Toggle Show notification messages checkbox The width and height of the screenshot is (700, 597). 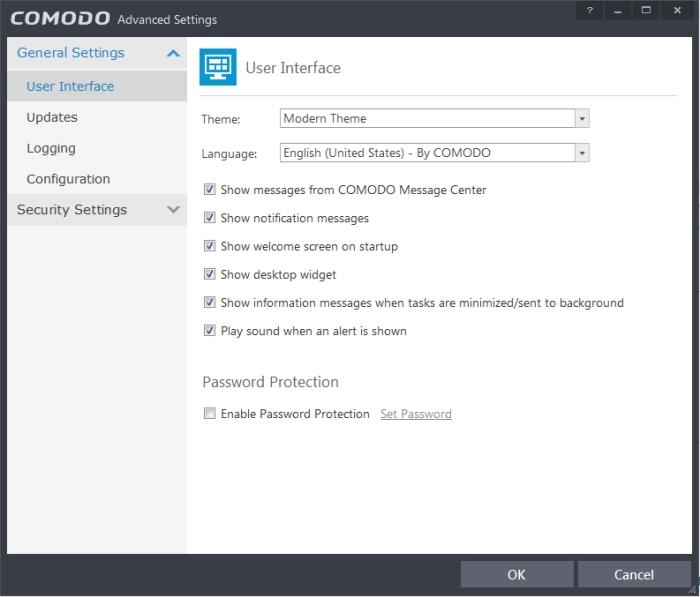click(209, 217)
